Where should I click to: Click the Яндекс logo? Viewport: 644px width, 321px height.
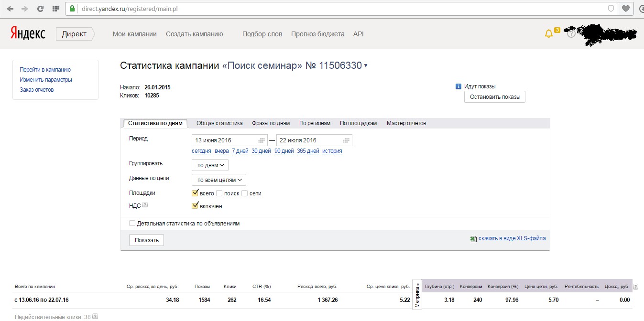click(x=28, y=33)
